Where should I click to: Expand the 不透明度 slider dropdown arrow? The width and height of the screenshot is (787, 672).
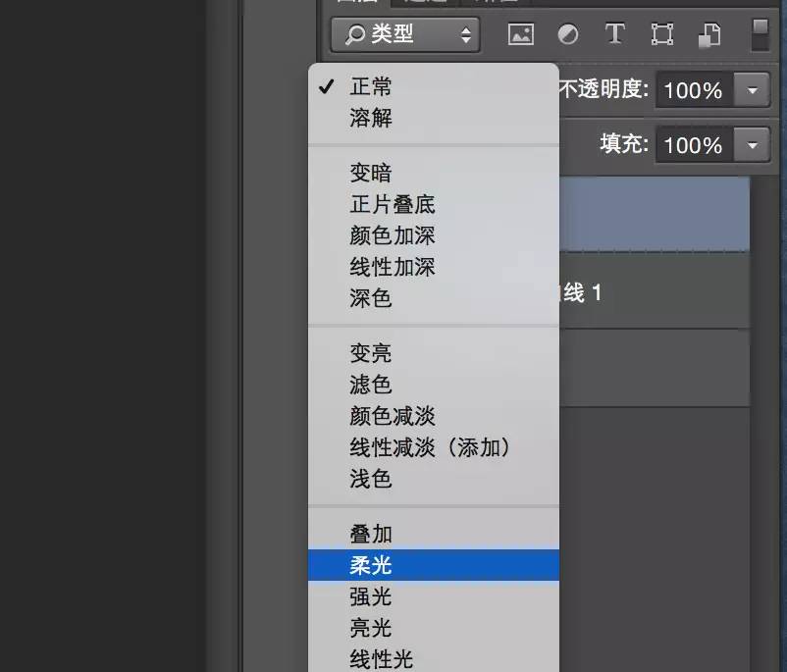pos(753,91)
